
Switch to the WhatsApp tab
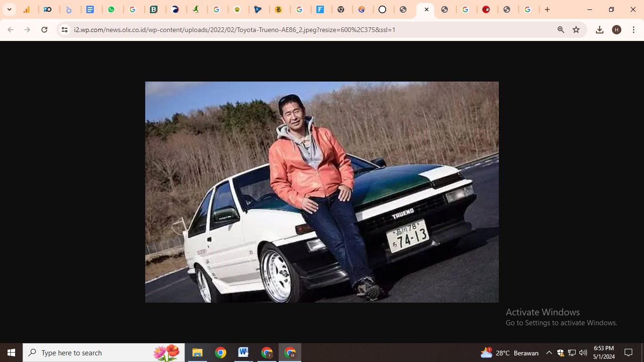[x=112, y=9]
